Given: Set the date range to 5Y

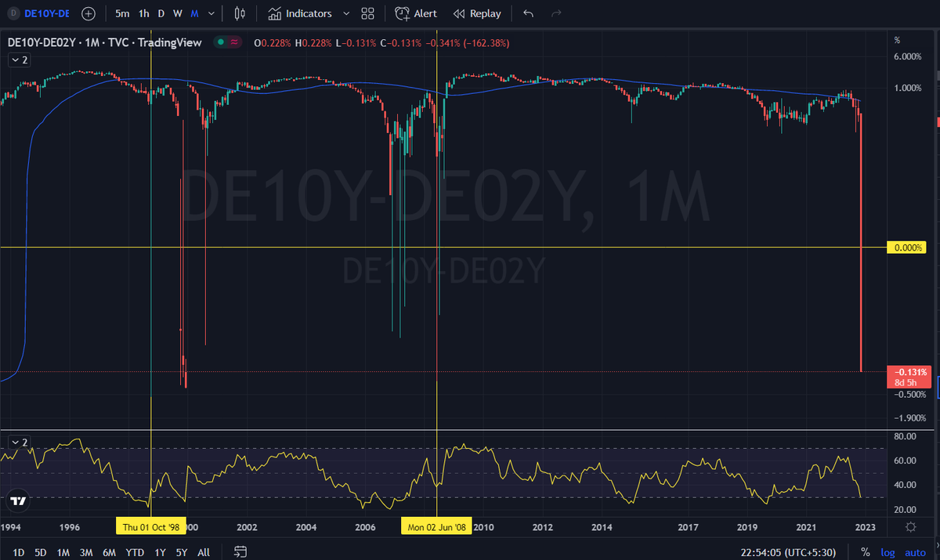Looking at the screenshot, I should click(181, 552).
